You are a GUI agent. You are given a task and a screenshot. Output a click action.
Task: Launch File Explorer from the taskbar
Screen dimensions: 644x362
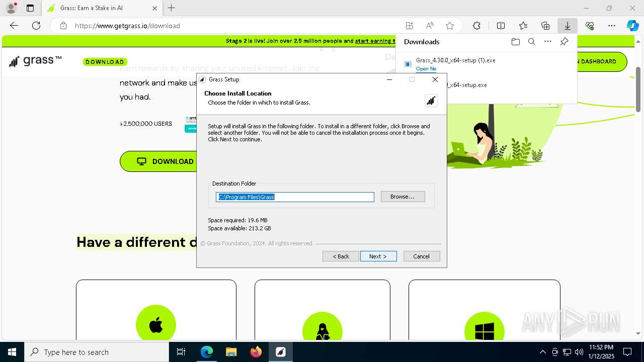coord(231,352)
